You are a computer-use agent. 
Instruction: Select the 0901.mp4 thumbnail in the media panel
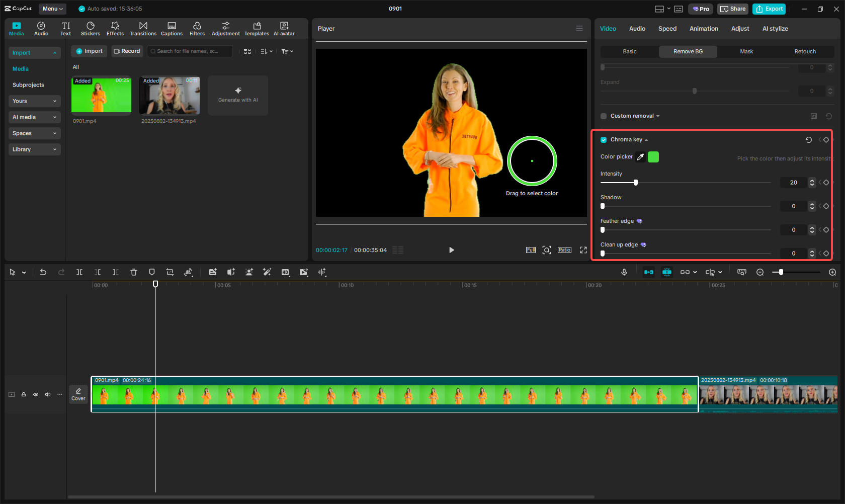click(x=101, y=95)
